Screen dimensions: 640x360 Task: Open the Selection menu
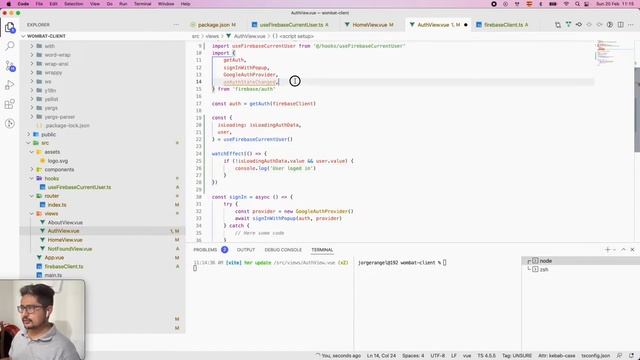(x=73, y=4)
